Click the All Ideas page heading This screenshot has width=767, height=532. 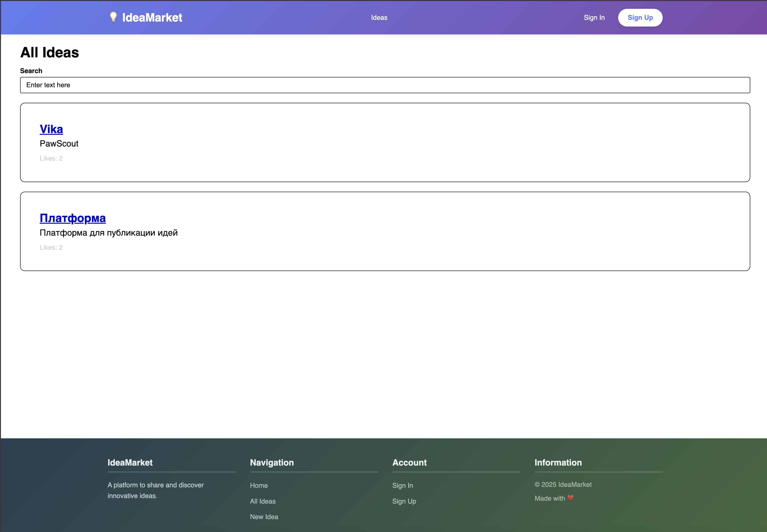(49, 53)
